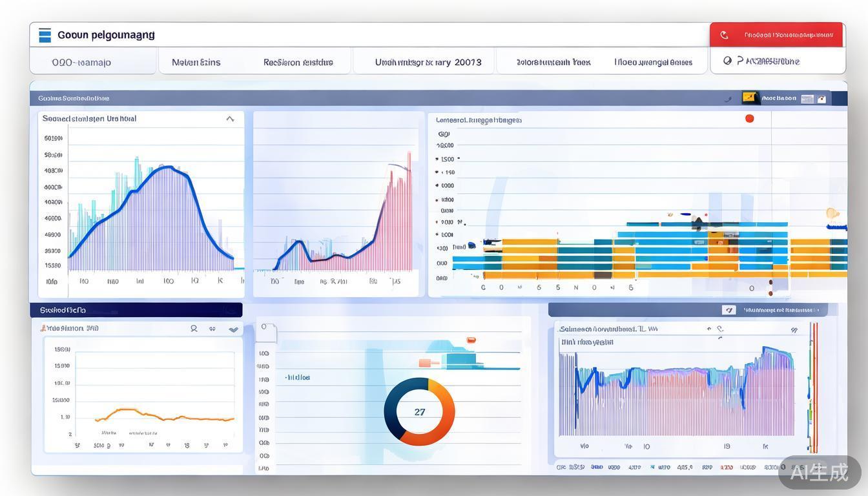Switch to the tab ending in '20013'
This screenshot has height=496, width=868.
(x=428, y=62)
